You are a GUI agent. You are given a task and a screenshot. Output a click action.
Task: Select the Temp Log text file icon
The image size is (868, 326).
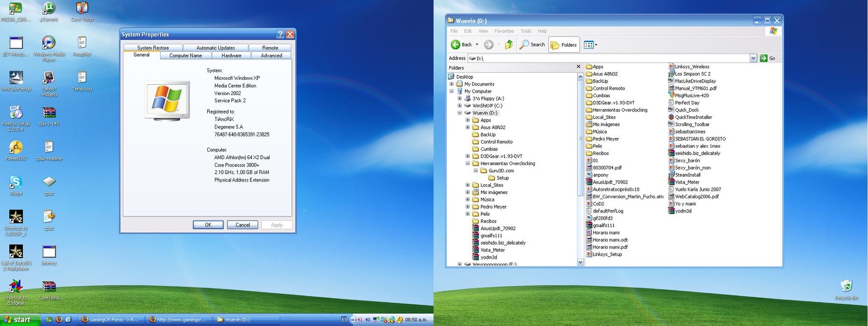pos(82,80)
